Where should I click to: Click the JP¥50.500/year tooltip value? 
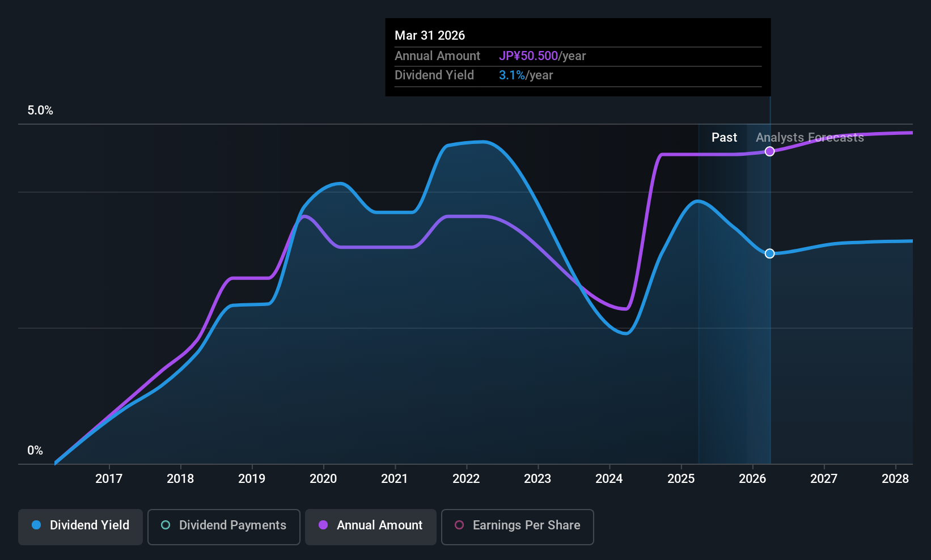pos(542,56)
